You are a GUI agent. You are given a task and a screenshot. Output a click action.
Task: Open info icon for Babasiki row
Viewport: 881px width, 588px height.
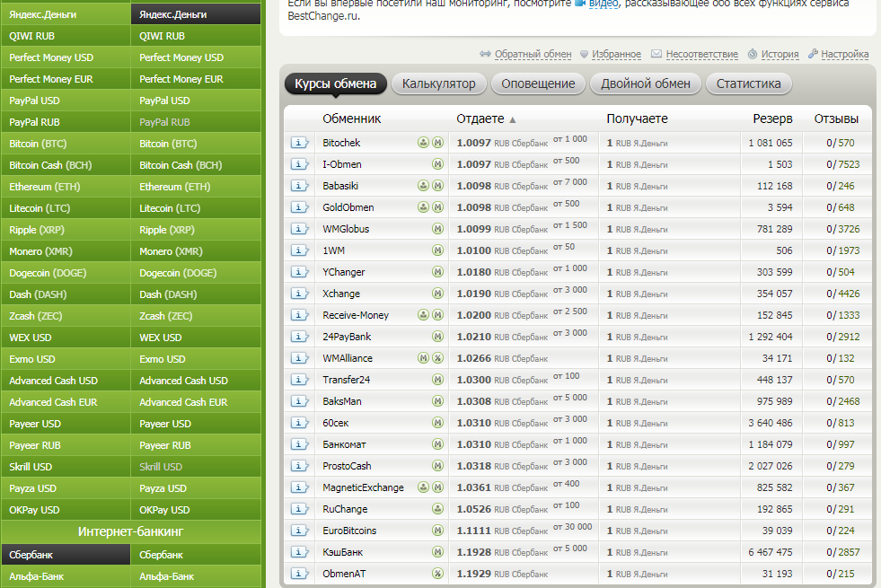pyautogui.click(x=299, y=186)
